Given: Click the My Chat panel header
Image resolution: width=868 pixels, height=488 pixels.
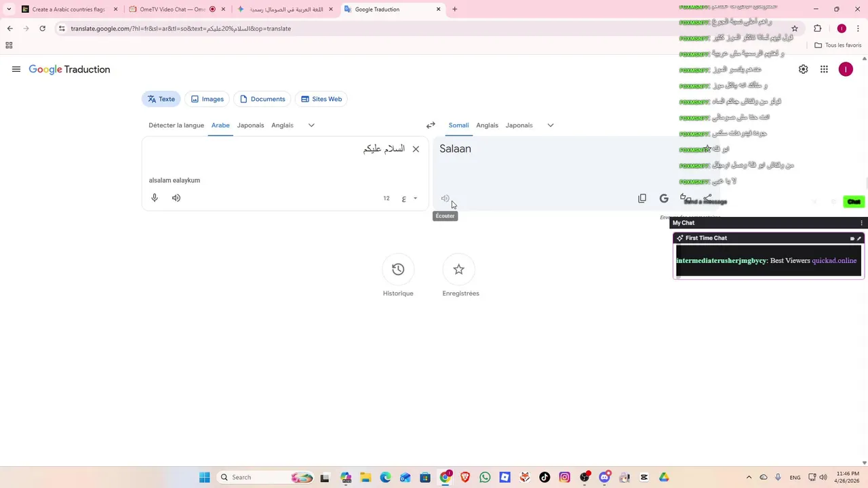Looking at the screenshot, I should (x=768, y=223).
